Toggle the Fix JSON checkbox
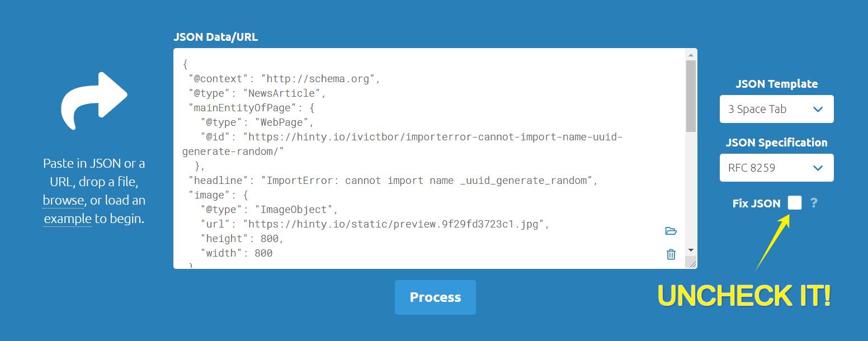Viewport: 868px width, 341px height. click(x=794, y=203)
